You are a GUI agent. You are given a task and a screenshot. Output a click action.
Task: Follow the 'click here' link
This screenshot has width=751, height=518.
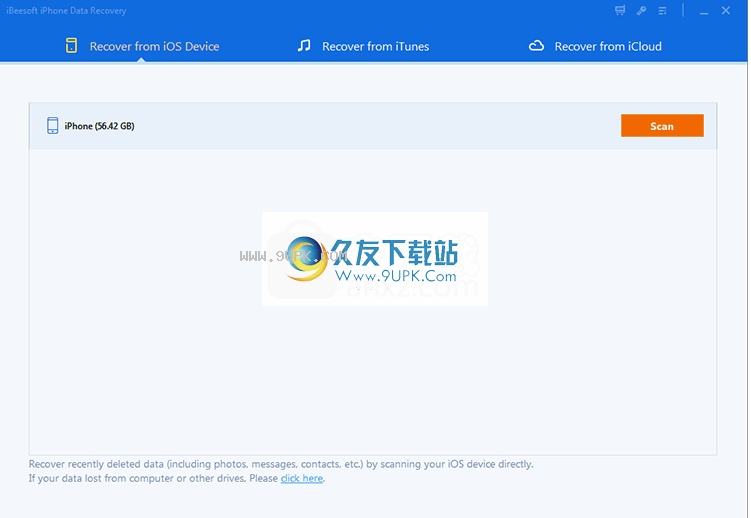click(302, 478)
